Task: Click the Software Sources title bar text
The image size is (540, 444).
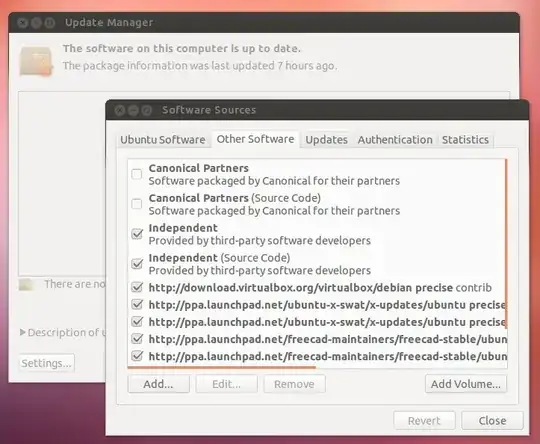Action: pos(209,110)
